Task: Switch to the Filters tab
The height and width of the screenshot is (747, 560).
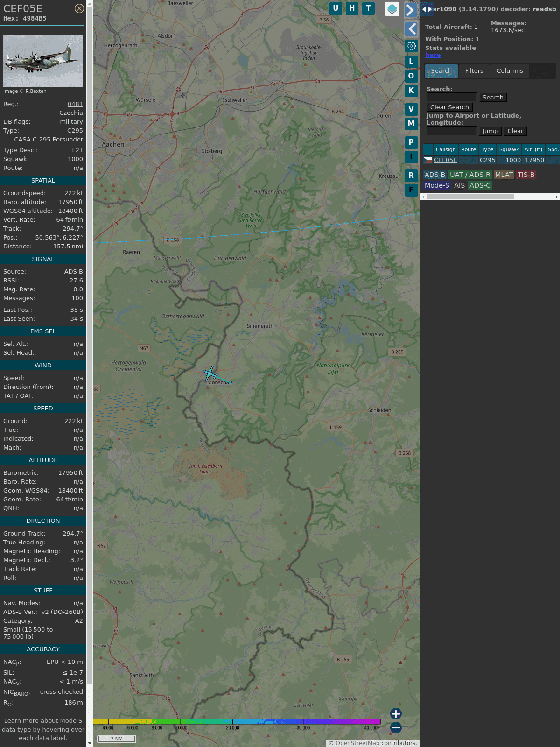Action: pyautogui.click(x=474, y=71)
